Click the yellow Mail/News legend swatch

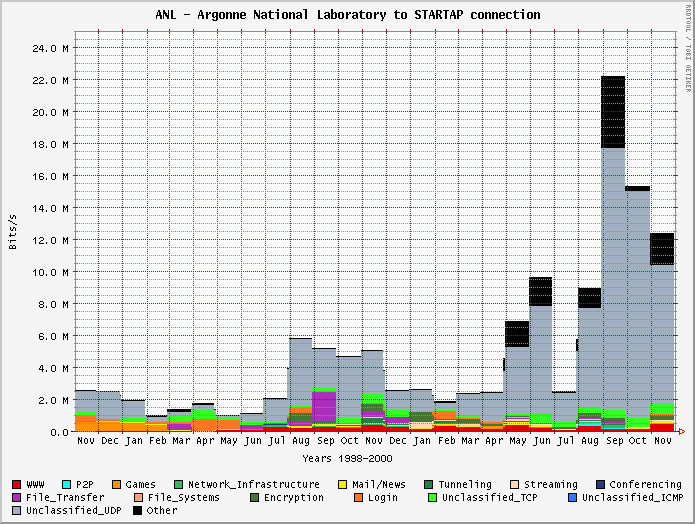pyautogui.click(x=342, y=485)
